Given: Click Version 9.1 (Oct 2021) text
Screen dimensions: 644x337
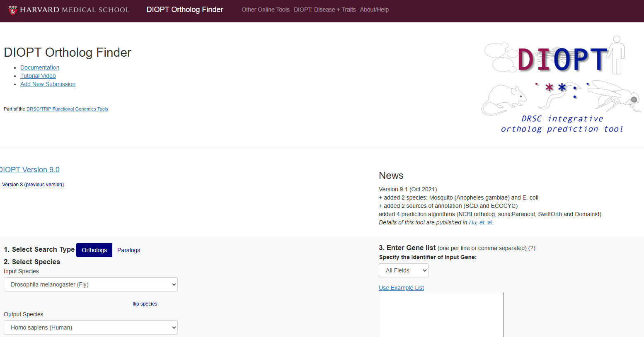Looking at the screenshot, I should coord(408,189).
